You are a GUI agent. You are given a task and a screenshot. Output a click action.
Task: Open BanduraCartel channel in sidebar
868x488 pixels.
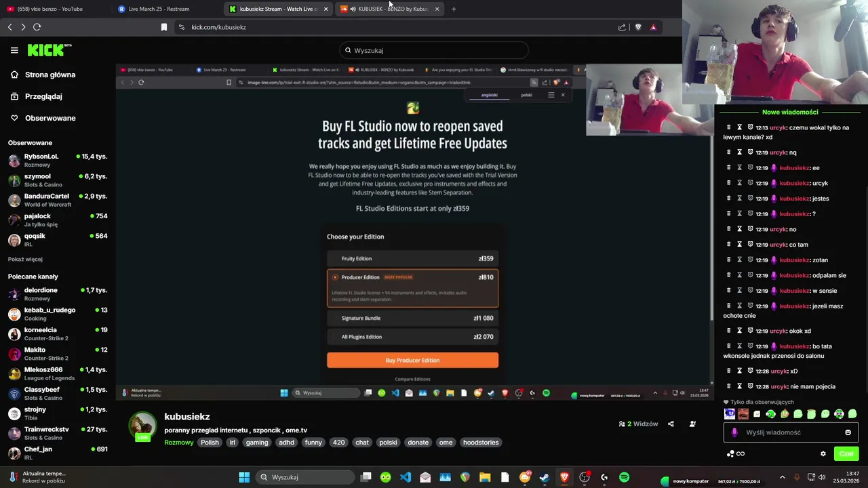pos(58,200)
